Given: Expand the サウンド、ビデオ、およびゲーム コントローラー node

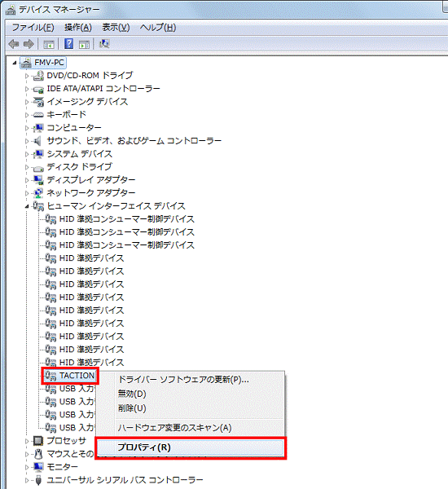Looking at the screenshot, I should 27,141.
